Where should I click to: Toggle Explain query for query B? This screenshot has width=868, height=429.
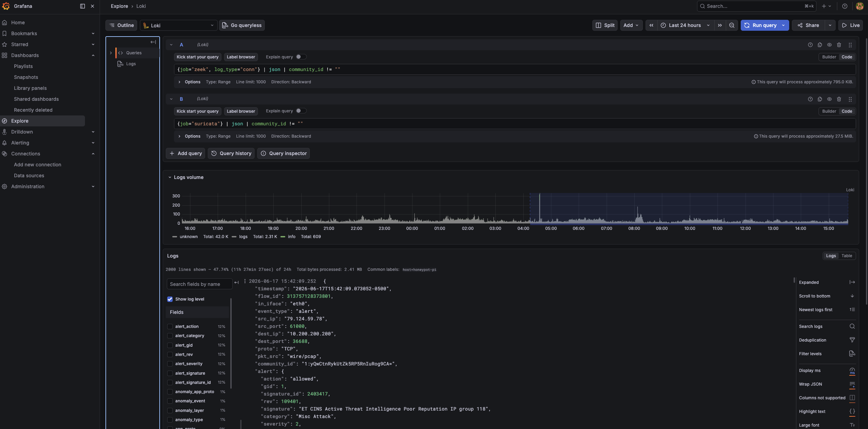[x=301, y=111]
